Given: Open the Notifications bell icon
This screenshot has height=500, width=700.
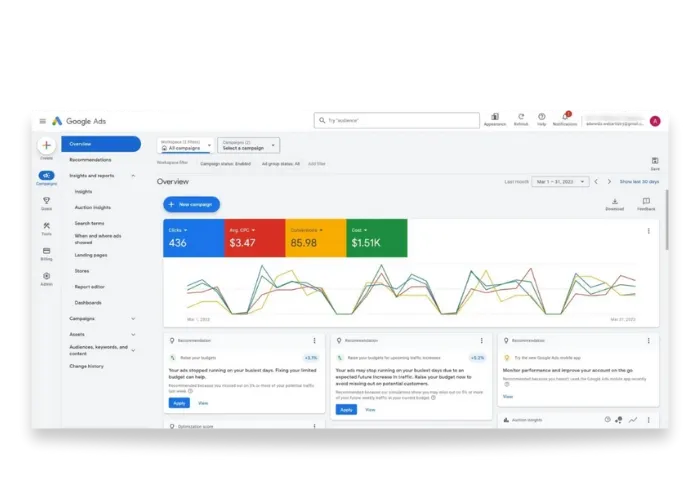Looking at the screenshot, I should pyautogui.click(x=565, y=117).
